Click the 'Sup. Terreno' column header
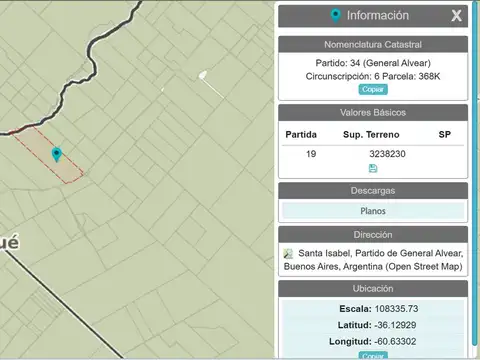This screenshot has height=360, width=480. (371, 135)
